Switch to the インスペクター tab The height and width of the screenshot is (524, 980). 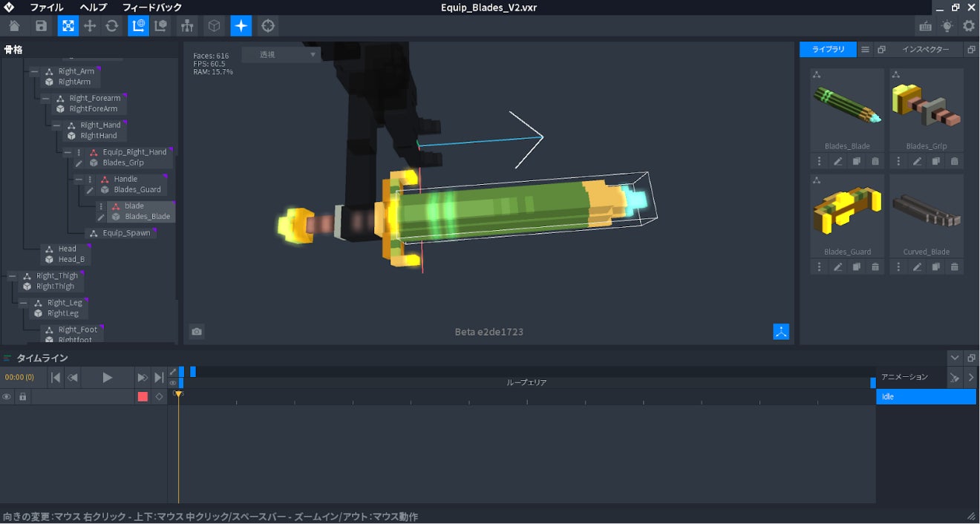tap(925, 50)
